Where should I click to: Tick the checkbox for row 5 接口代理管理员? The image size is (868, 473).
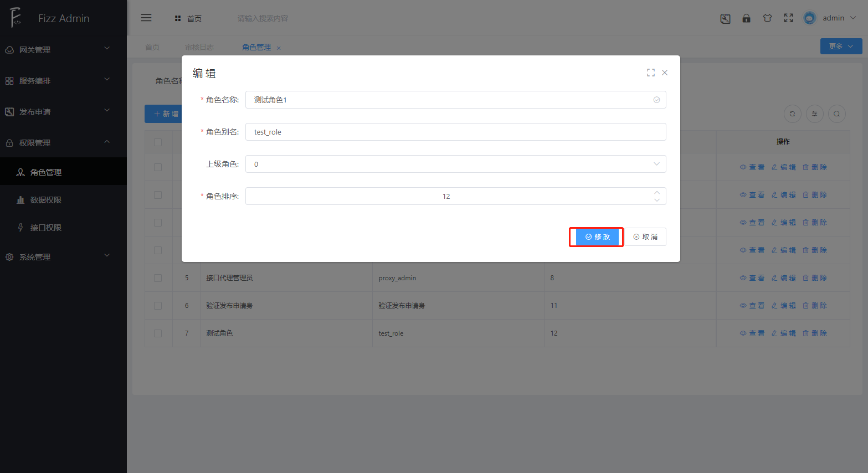(x=158, y=278)
